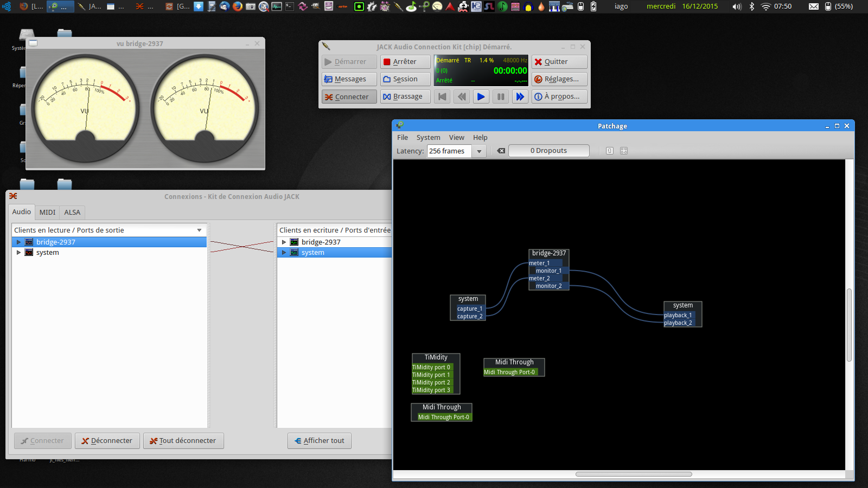The image size is (868, 488).
Task: Toggle the Connecter window button in the JACK control panel
Action: click(x=349, y=97)
